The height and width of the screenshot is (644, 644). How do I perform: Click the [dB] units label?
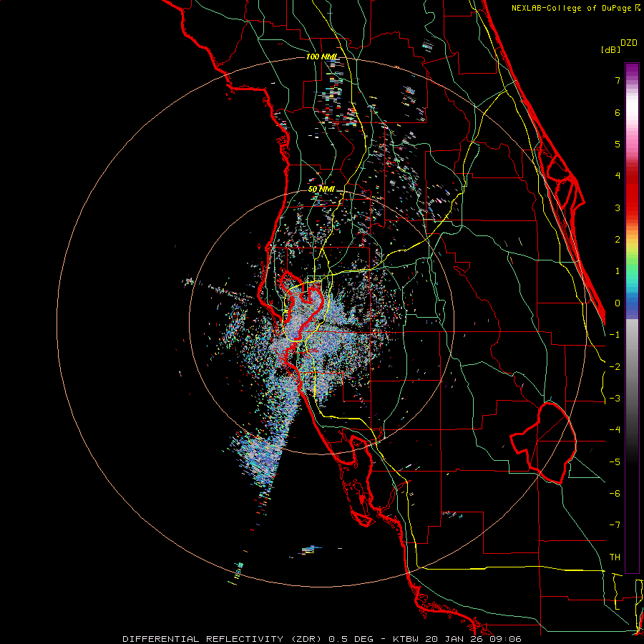point(610,49)
